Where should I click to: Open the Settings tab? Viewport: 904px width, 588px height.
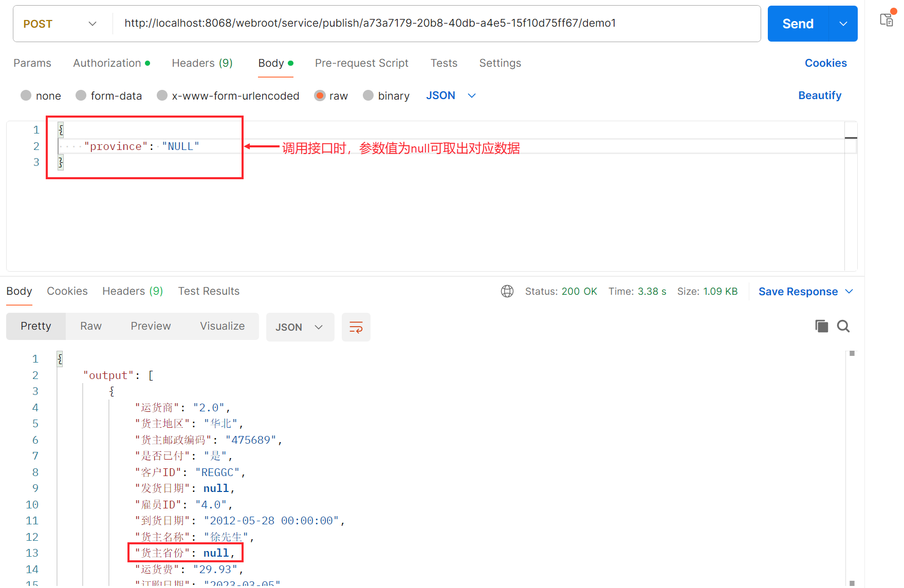(x=500, y=63)
